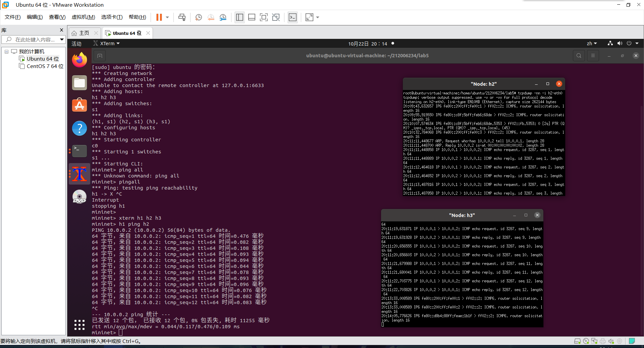The width and height of the screenshot is (644, 348).
Task: Open Ubuntu Software from the dock
Action: click(79, 106)
